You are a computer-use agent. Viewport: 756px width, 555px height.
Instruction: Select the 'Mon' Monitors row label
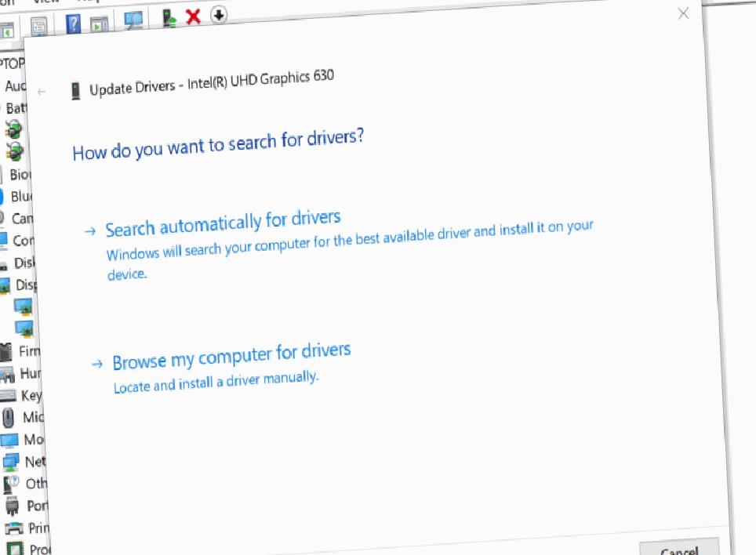(x=35, y=439)
